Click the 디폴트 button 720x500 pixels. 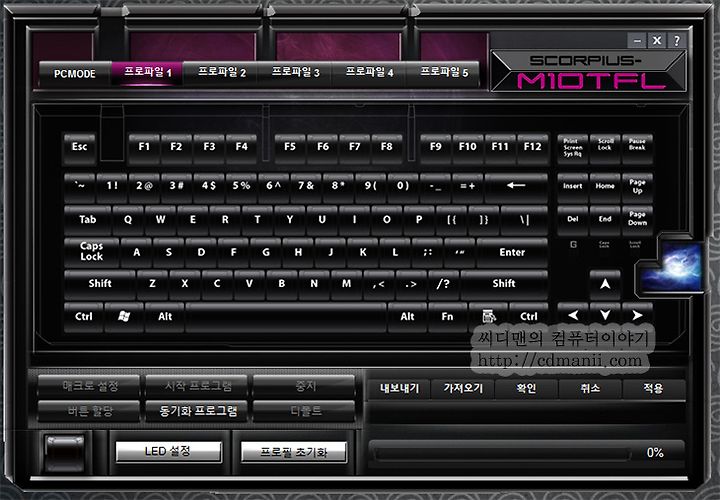tap(305, 411)
